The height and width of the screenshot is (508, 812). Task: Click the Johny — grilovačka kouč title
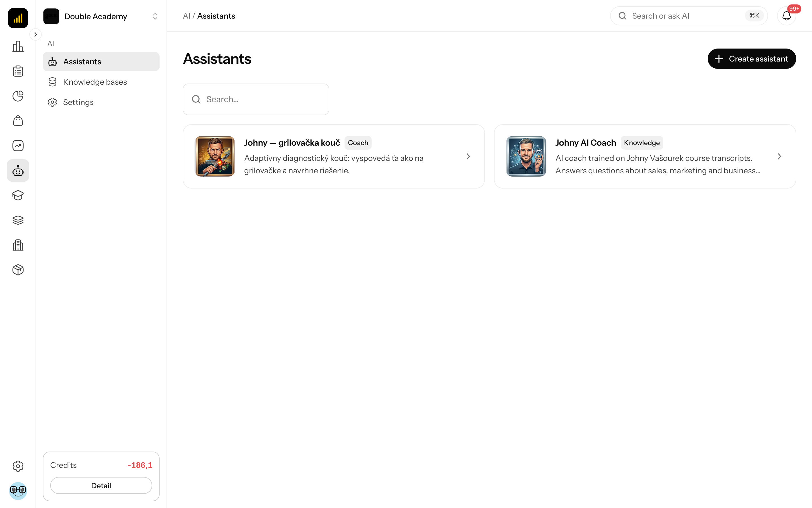tap(292, 143)
